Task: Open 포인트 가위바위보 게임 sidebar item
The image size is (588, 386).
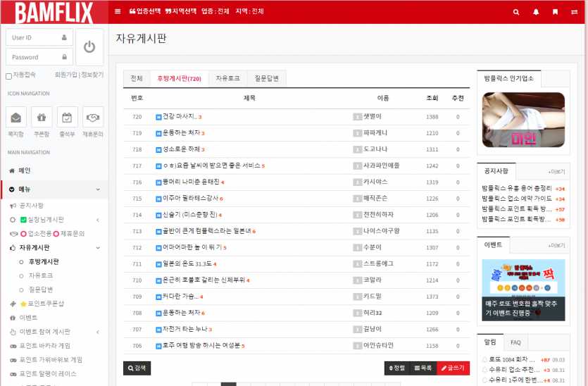Action: [51, 360]
